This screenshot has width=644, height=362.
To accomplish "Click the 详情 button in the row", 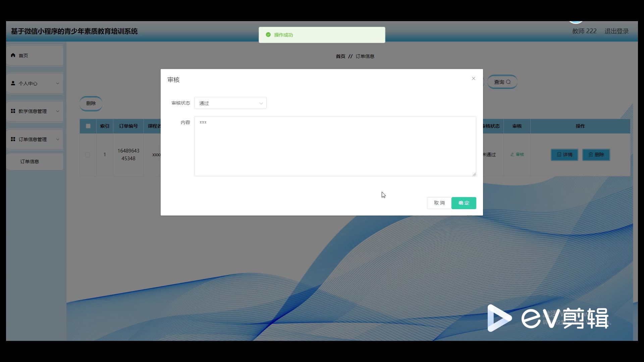I will point(564,155).
